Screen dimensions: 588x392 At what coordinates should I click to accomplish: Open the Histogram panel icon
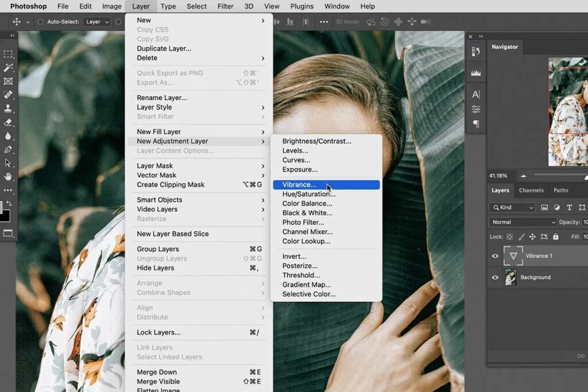click(476, 73)
